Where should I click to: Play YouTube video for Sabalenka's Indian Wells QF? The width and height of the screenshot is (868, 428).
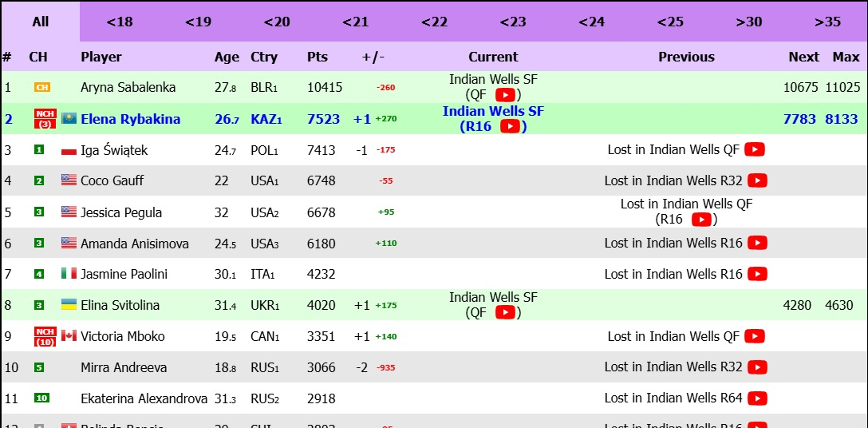pyautogui.click(x=505, y=95)
